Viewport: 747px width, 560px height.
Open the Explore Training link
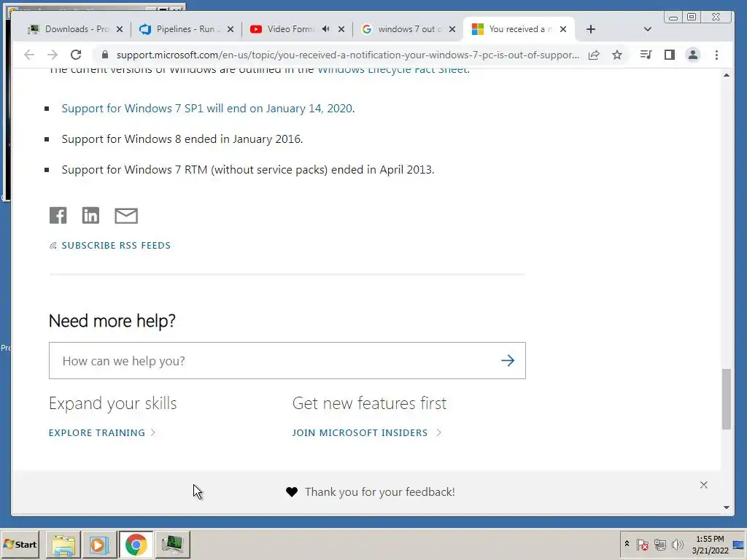(102, 432)
